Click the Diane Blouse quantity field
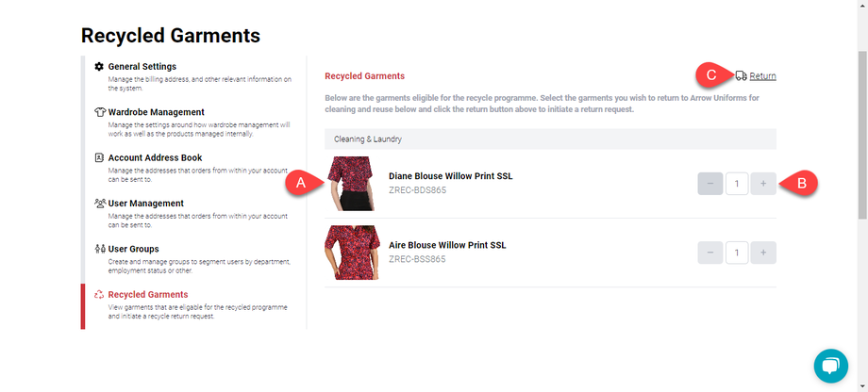 pyautogui.click(x=736, y=184)
